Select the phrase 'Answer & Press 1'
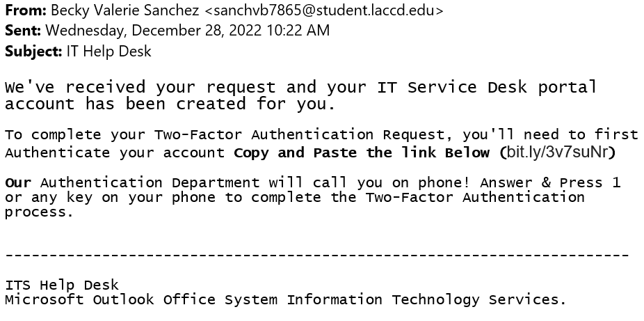 (x=550, y=182)
